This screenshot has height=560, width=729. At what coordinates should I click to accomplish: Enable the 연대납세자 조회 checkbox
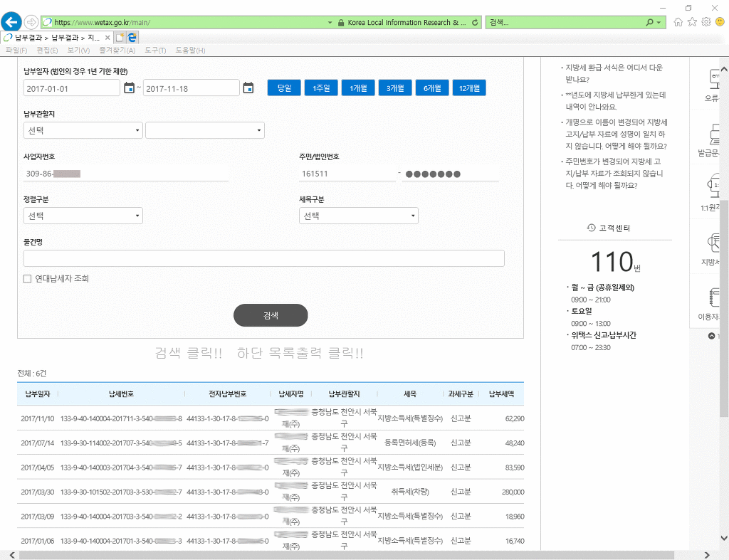point(28,279)
